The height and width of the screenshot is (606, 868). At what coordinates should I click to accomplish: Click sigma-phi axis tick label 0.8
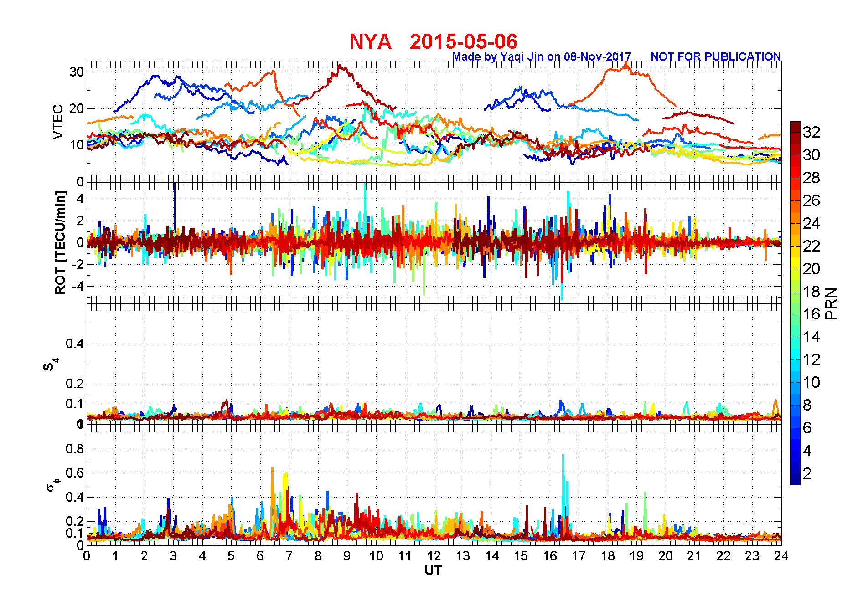[75, 449]
